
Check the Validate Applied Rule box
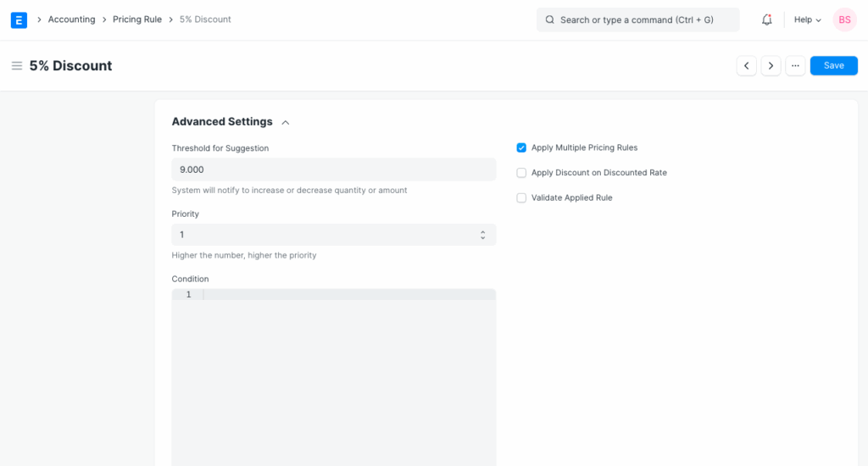coord(521,197)
